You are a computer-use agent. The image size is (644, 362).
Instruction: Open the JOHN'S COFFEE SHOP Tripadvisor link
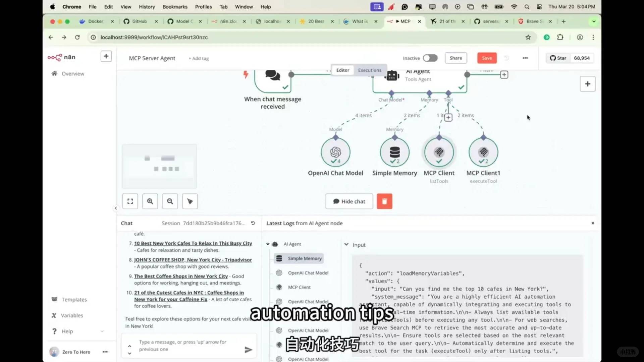[x=193, y=259]
